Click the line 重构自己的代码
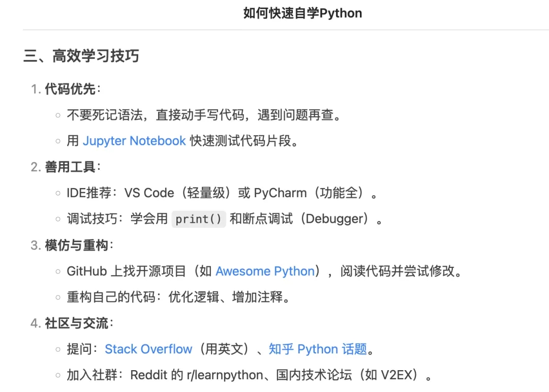549x392 pixels. tap(178, 297)
